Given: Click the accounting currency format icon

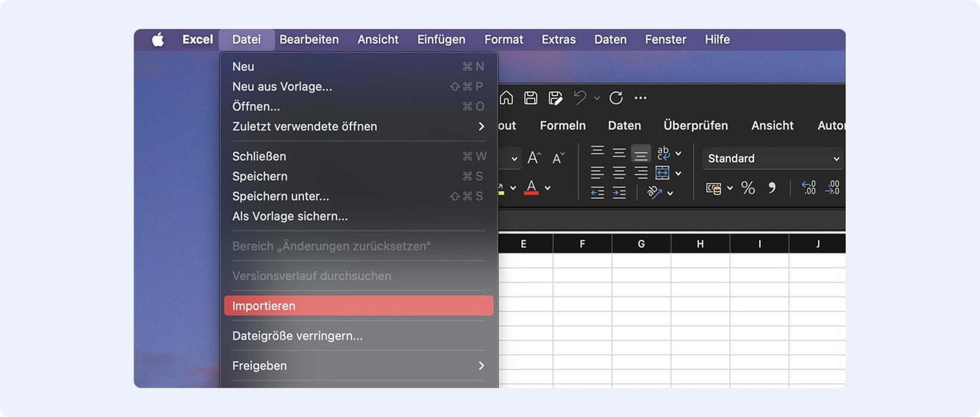Looking at the screenshot, I should pos(714,188).
